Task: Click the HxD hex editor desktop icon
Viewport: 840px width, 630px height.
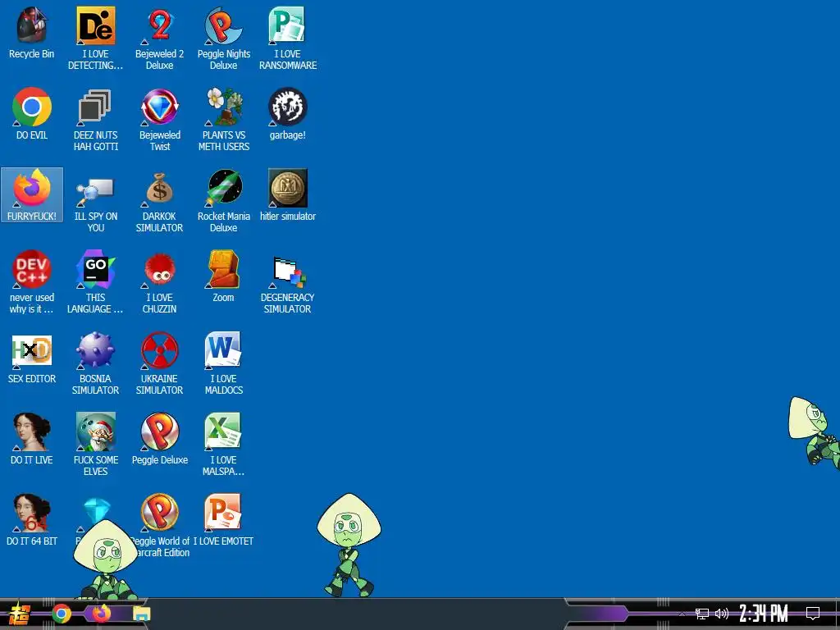Action: (32, 358)
